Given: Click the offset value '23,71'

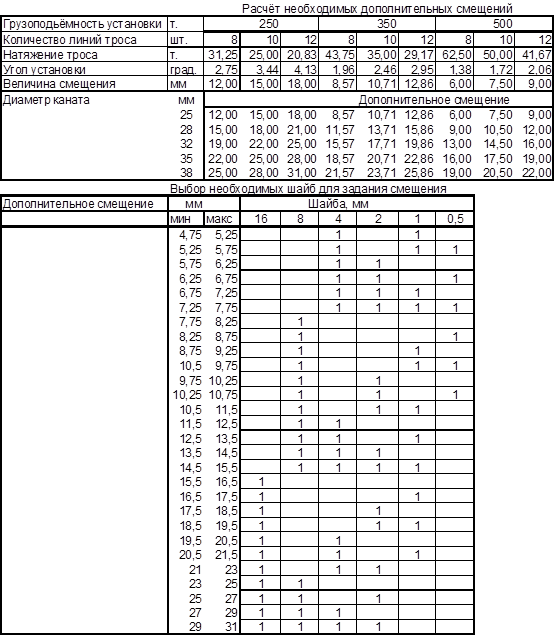Looking at the screenshot, I should [381, 173].
